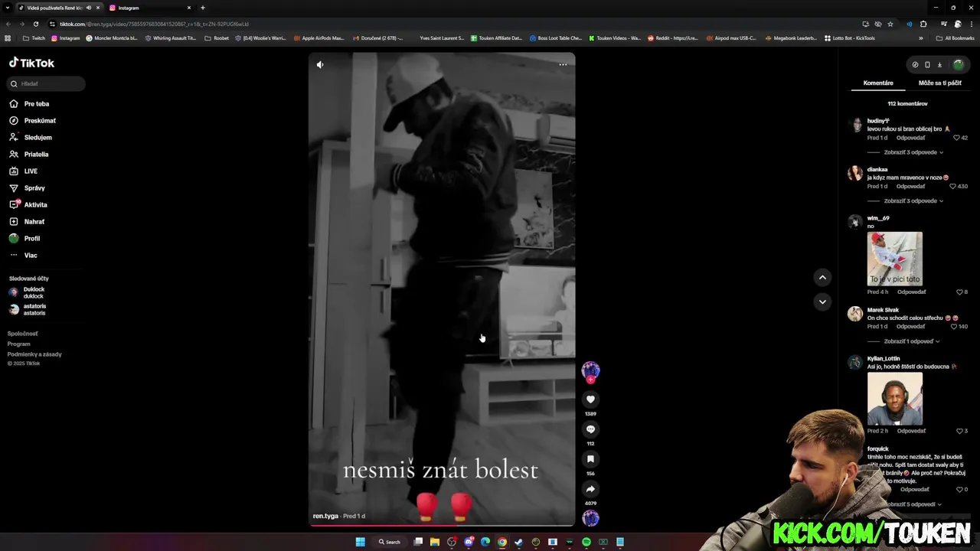Like wim__69's comment with 8 likes
980x551 pixels.
click(962, 292)
